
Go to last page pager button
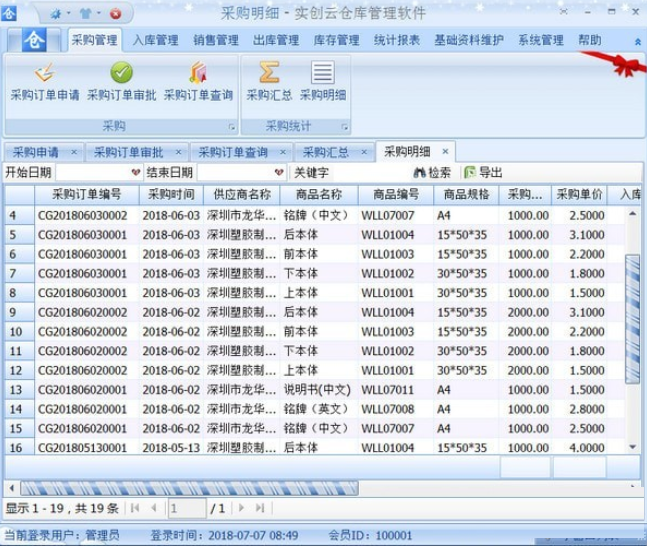260,508
